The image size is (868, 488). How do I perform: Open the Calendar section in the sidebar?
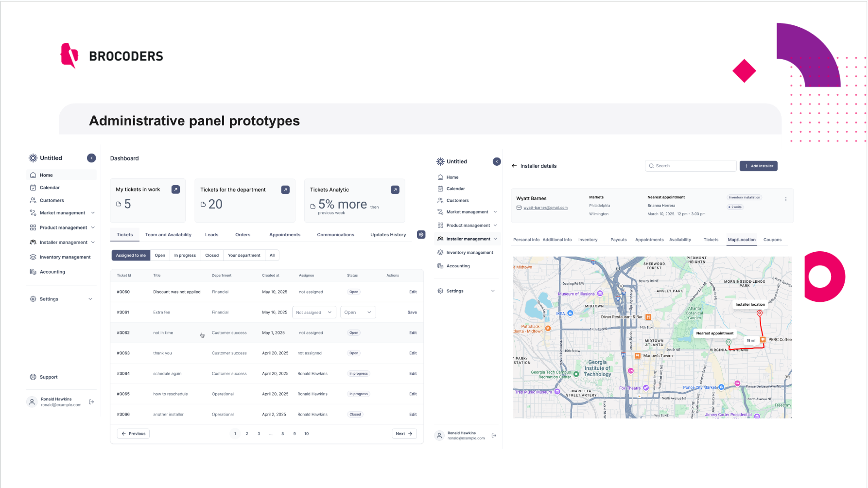click(x=50, y=187)
